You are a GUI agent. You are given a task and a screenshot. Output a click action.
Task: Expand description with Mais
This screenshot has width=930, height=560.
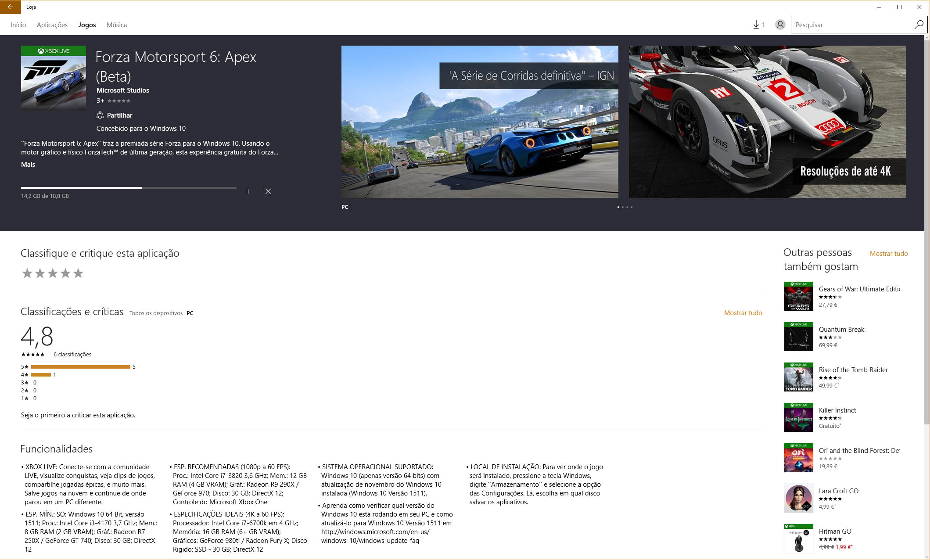point(28,165)
